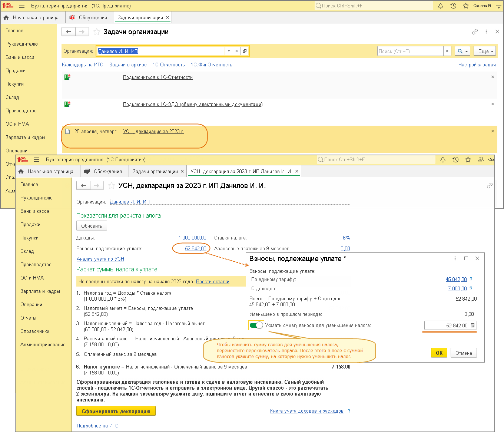Open help question mark beside 45 842,00

click(471, 279)
